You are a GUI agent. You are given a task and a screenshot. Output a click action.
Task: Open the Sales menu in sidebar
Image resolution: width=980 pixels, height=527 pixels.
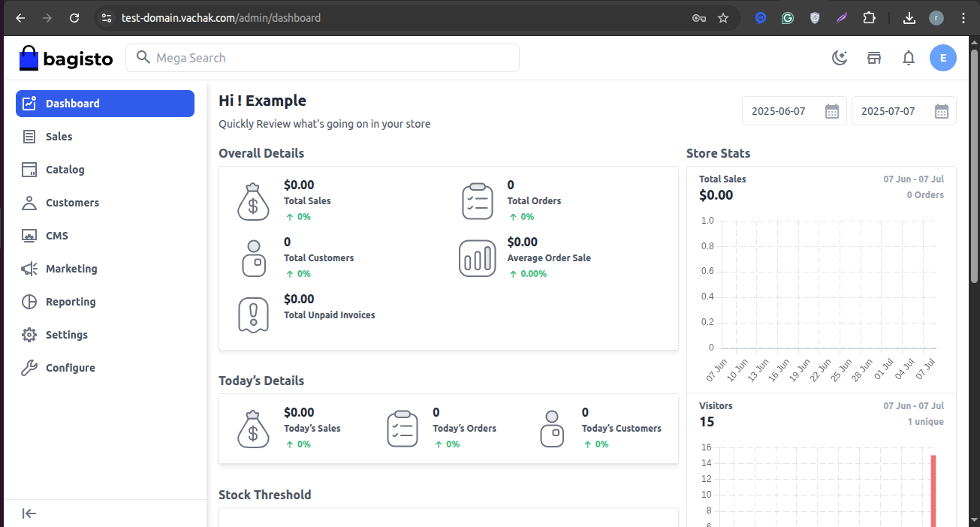tap(105, 137)
